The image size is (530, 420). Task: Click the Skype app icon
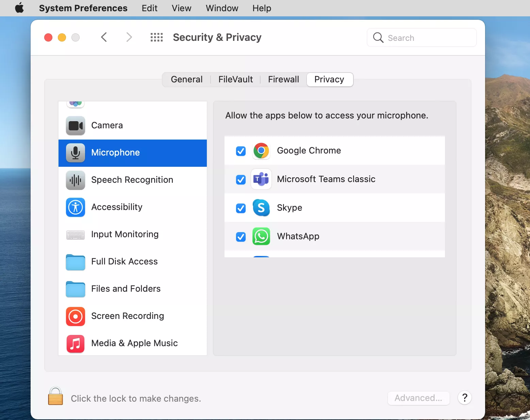coord(261,208)
